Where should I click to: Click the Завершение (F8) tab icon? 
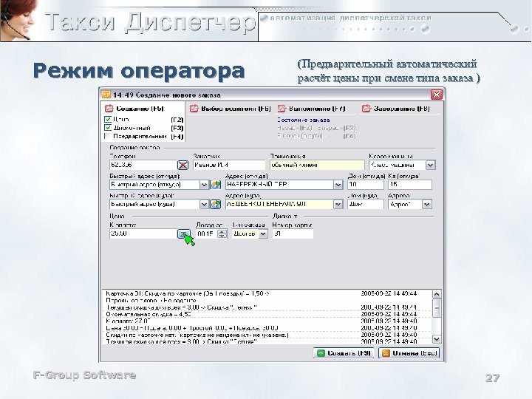366,109
